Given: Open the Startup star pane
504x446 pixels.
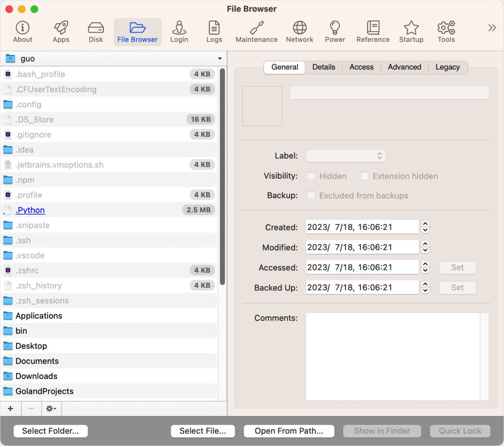Looking at the screenshot, I should (x=411, y=32).
